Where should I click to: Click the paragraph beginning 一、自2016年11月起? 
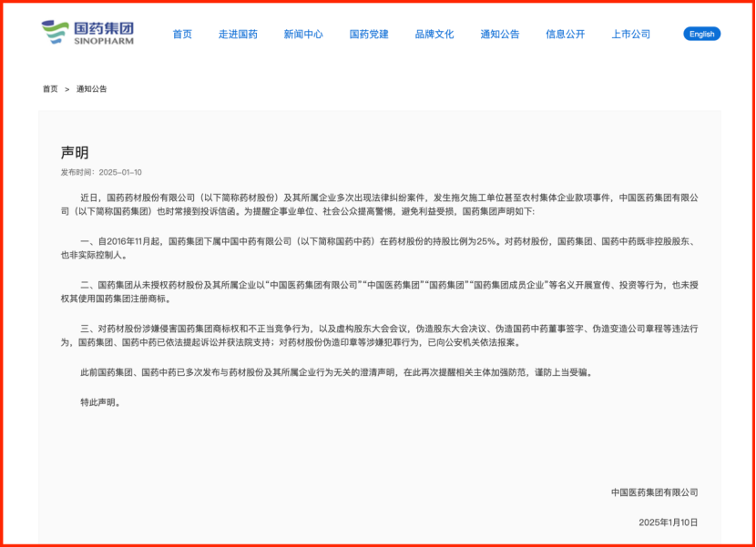(380, 248)
